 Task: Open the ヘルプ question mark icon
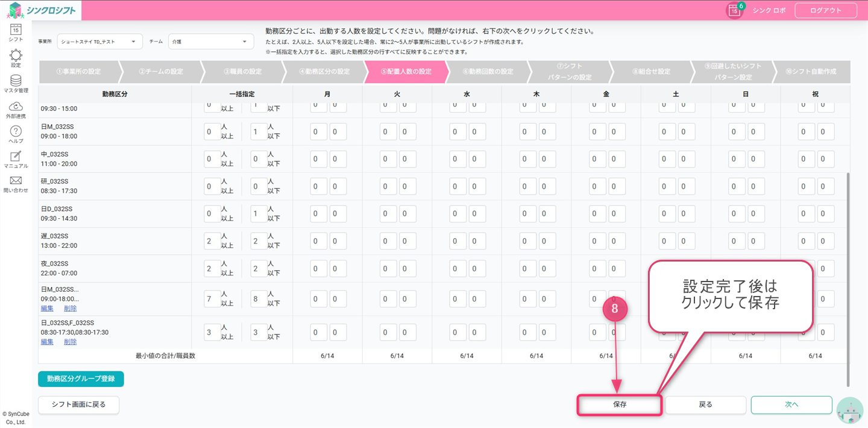point(16,132)
